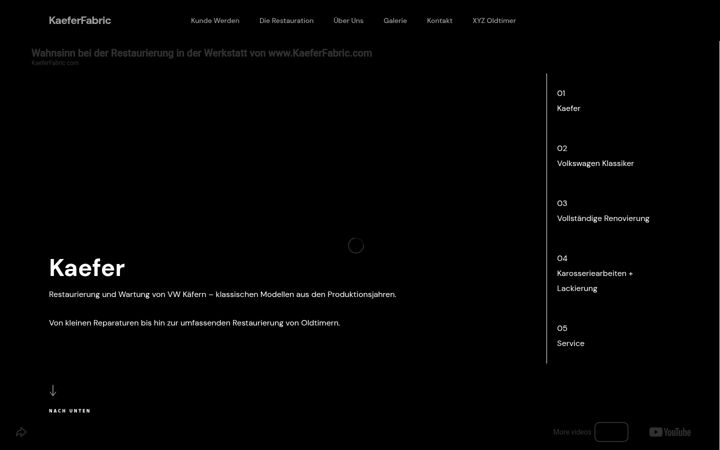Open the Kontakt page
720x450 pixels.
click(439, 21)
